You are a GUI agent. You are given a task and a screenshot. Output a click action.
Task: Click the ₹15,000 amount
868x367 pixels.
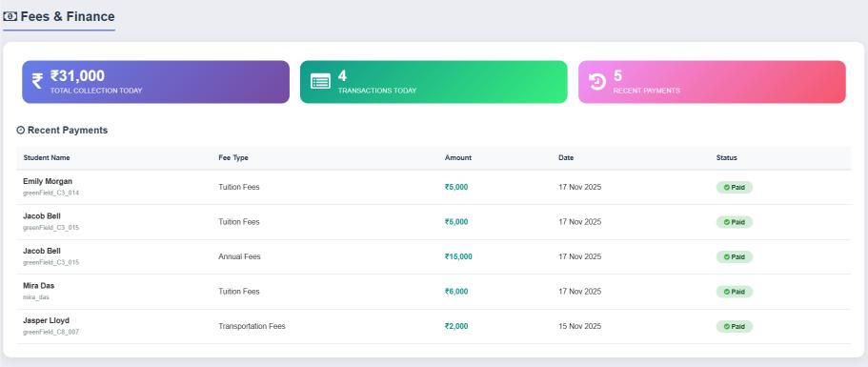[458, 256]
